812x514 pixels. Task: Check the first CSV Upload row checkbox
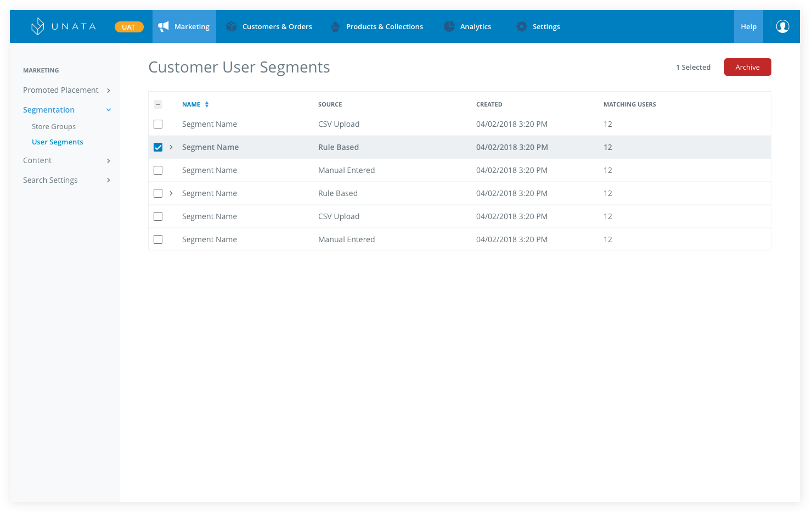coord(158,124)
